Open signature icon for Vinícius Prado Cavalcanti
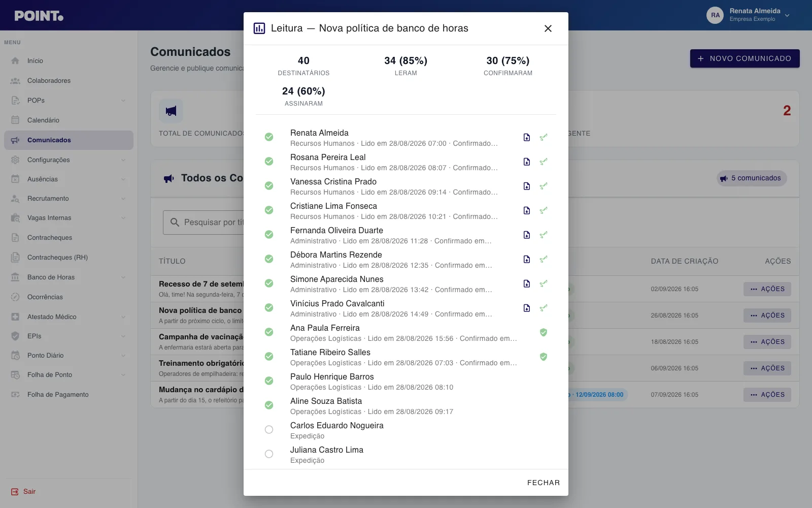The image size is (812, 508). pos(544,308)
